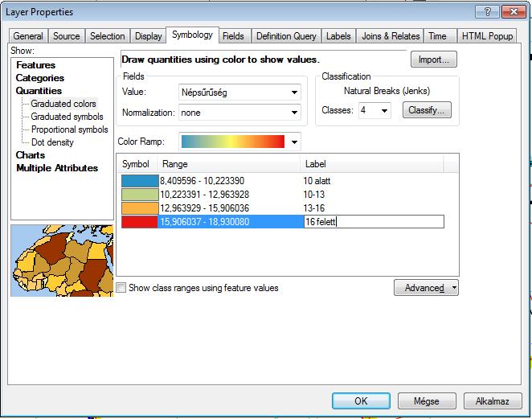
Task: Open the Advanced button menu
Action: (x=426, y=288)
